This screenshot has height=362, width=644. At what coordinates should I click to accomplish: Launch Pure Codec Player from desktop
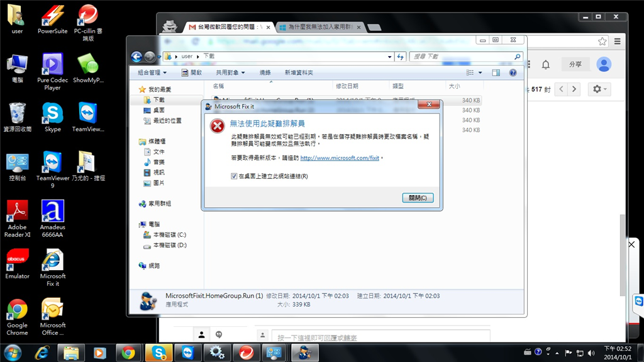[53, 72]
